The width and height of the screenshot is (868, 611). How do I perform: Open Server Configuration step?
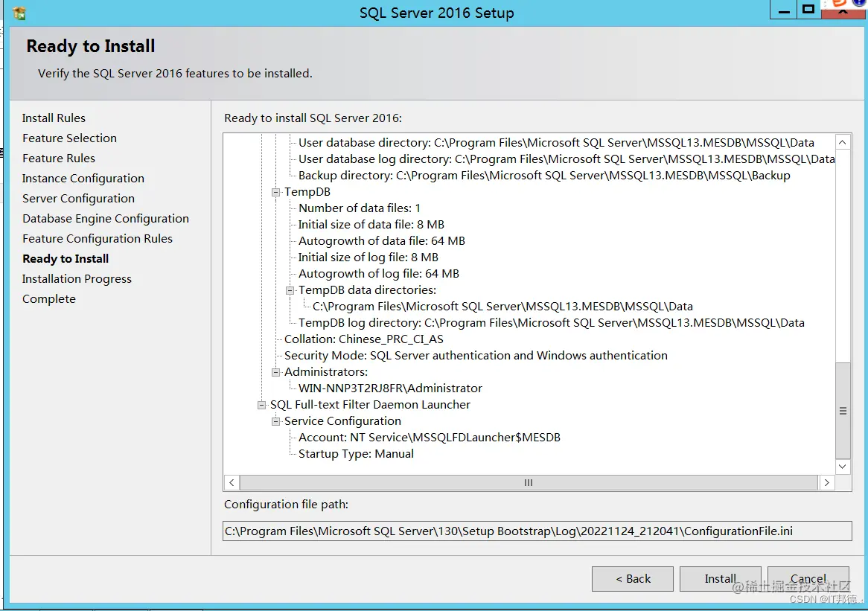coord(79,198)
